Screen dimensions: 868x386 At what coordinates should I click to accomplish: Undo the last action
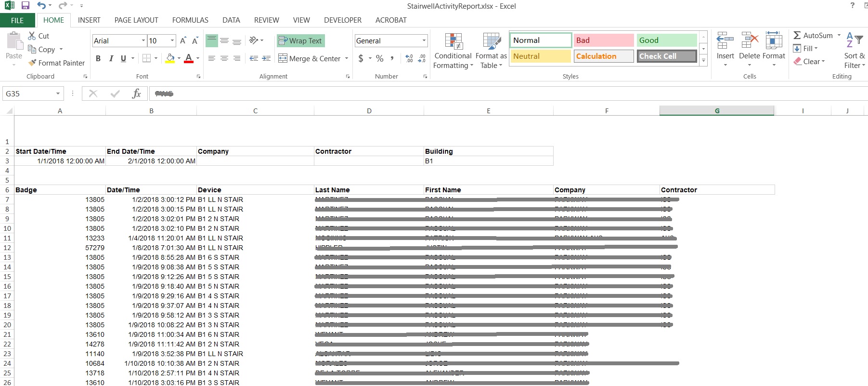pyautogui.click(x=41, y=6)
